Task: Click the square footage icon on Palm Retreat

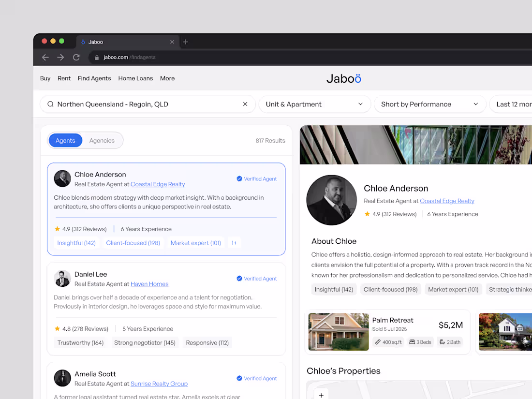Action: 379,342
